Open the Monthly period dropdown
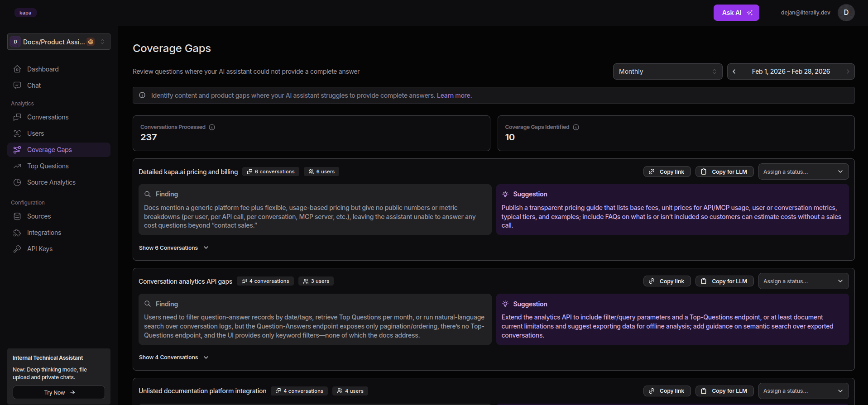Screen dimensions: 868x405 pos(667,71)
